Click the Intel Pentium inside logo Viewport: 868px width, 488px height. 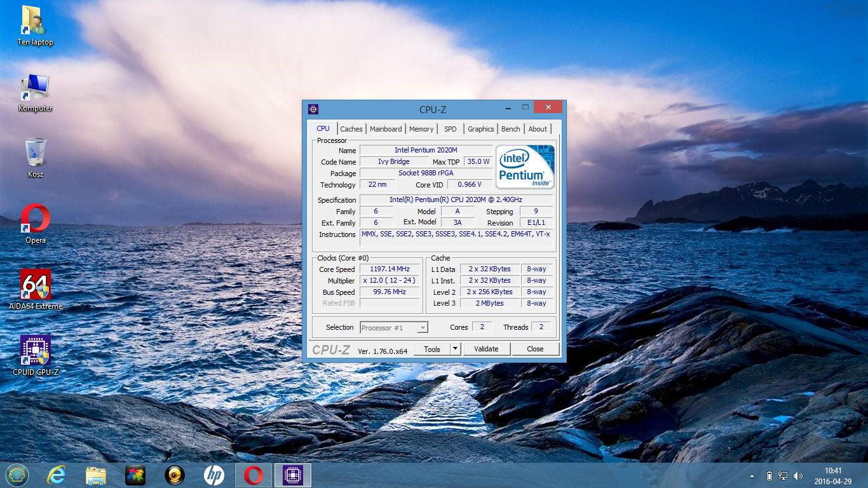tap(525, 166)
